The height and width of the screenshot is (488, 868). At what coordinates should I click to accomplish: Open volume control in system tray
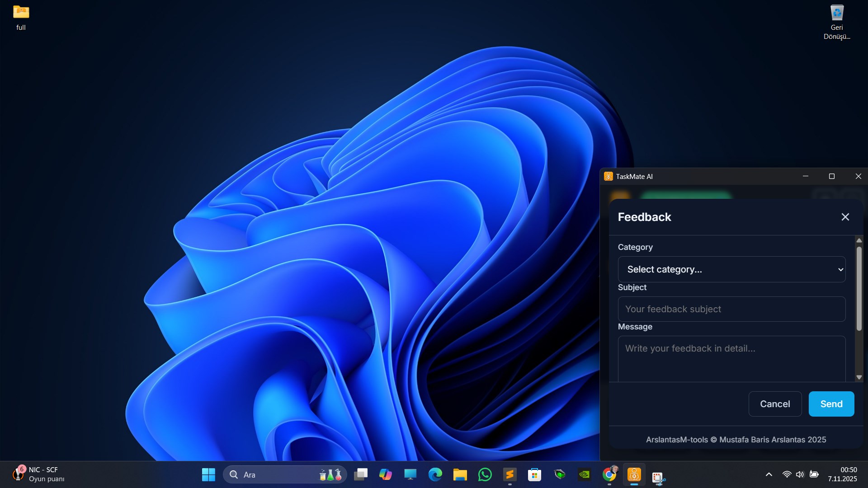click(x=800, y=474)
